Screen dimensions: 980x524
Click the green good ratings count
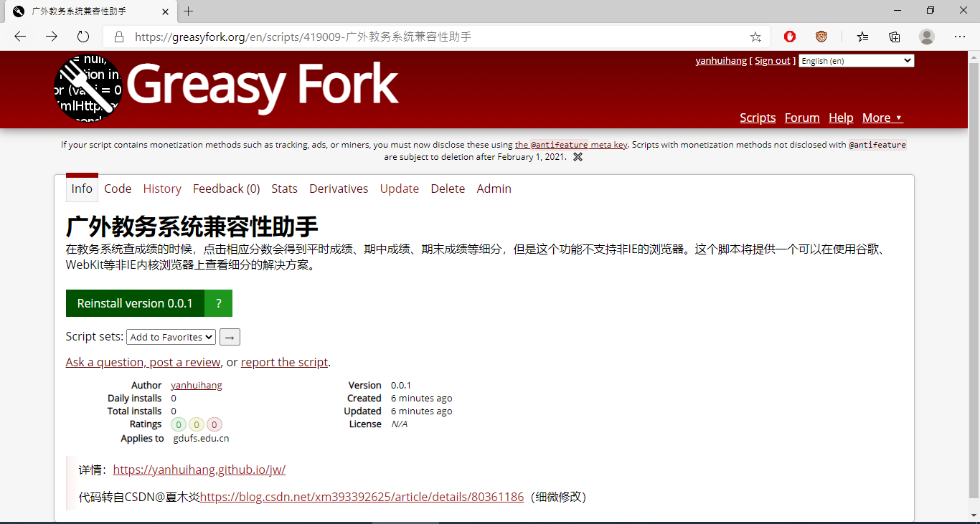[179, 424]
